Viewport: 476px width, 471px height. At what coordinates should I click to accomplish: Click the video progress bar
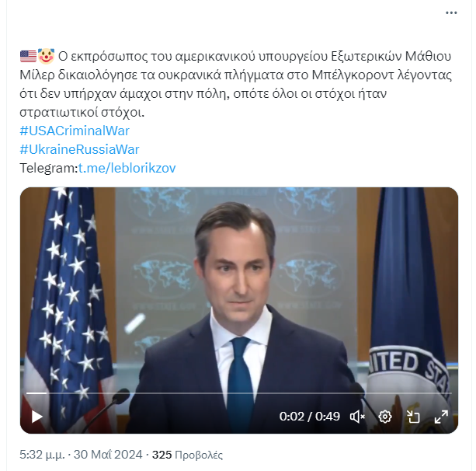point(239,393)
